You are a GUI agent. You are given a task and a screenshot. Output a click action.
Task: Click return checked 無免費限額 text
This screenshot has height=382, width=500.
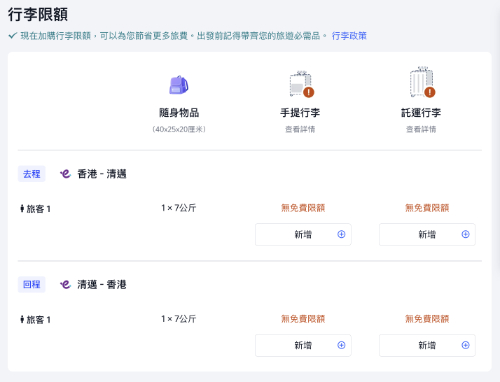(427, 319)
